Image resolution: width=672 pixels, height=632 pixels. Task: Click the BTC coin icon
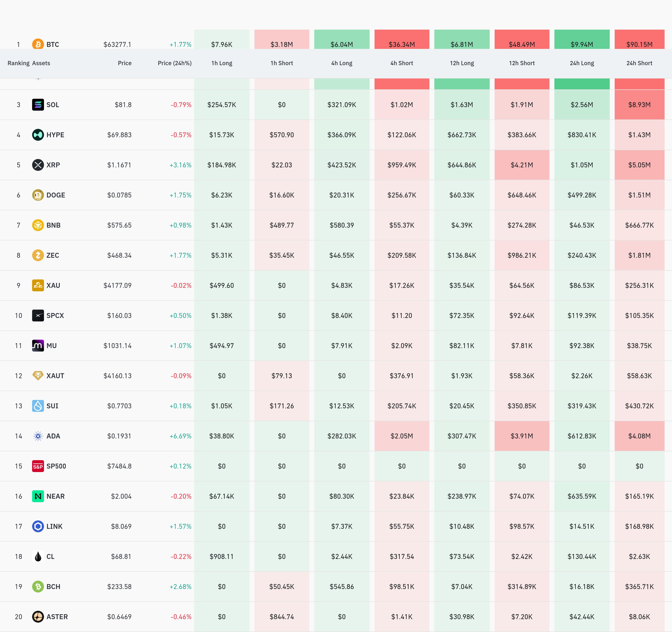click(x=38, y=44)
